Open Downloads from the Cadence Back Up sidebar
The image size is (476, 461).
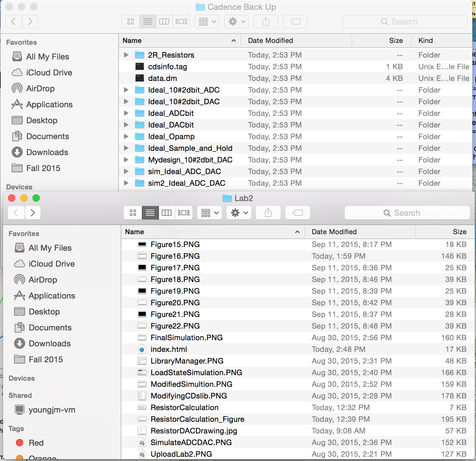[x=47, y=152]
